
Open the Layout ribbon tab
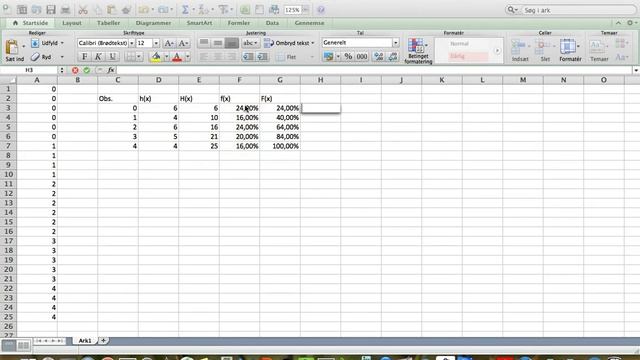[x=72, y=23]
